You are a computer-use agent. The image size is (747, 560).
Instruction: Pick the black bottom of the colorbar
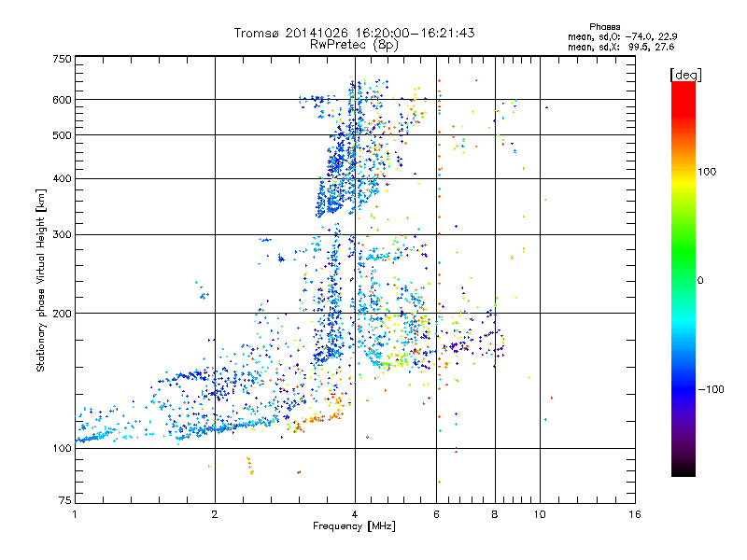point(684,469)
